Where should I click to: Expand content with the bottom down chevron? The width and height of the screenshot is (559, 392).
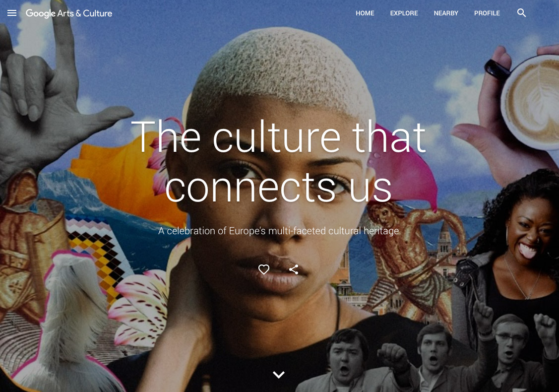[x=279, y=375]
